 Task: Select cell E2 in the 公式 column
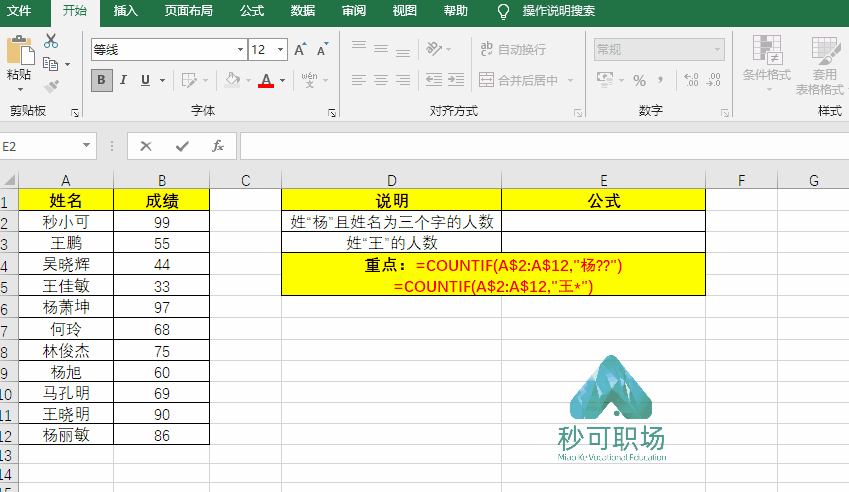[603, 221]
